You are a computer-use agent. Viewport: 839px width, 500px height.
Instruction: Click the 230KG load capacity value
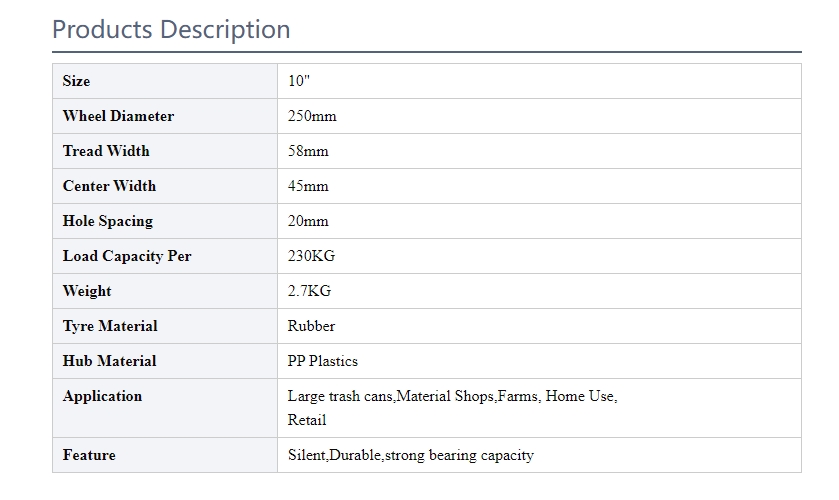click(x=311, y=256)
